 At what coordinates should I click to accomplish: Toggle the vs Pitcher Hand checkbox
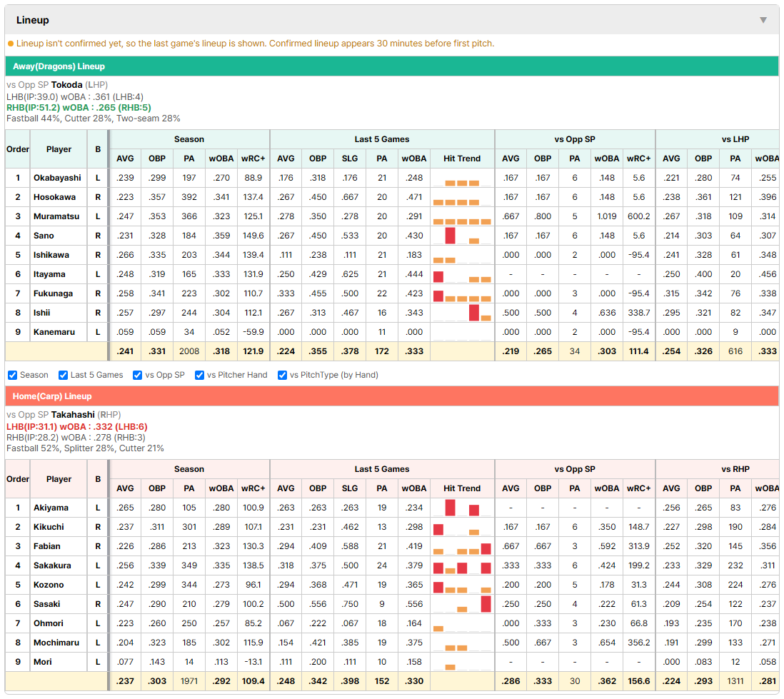coord(199,375)
